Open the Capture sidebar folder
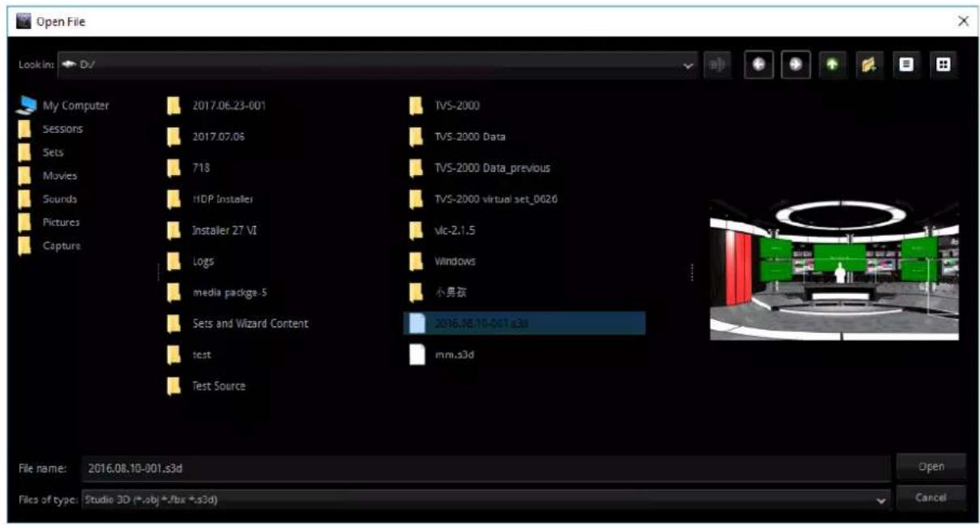The width and height of the screenshot is (980, 525). click(49, 245)
